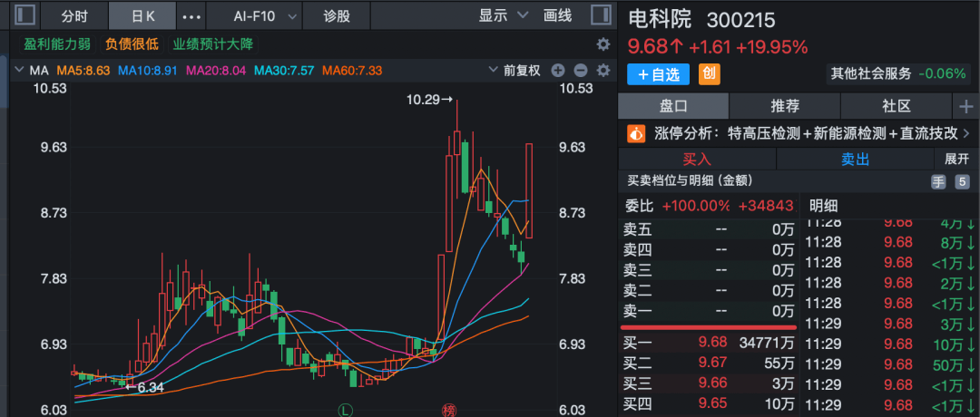Toggle the 手 unit display button

point(938,181)
